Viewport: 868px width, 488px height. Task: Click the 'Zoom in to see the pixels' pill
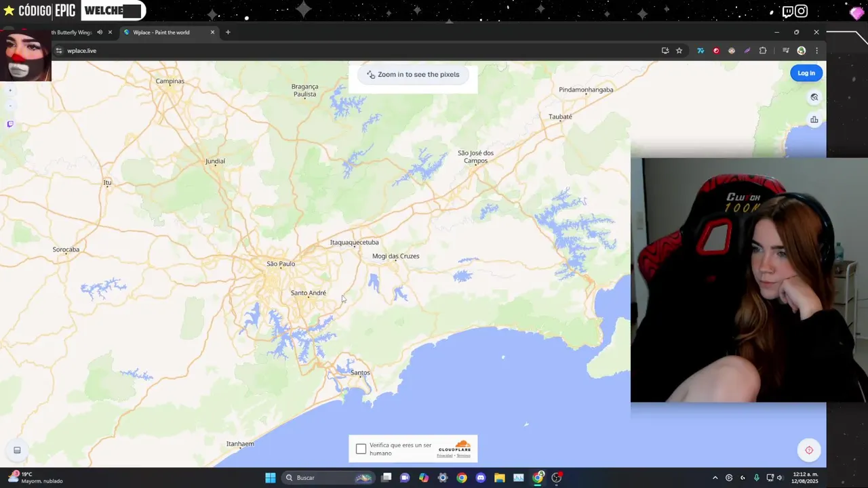413,75
